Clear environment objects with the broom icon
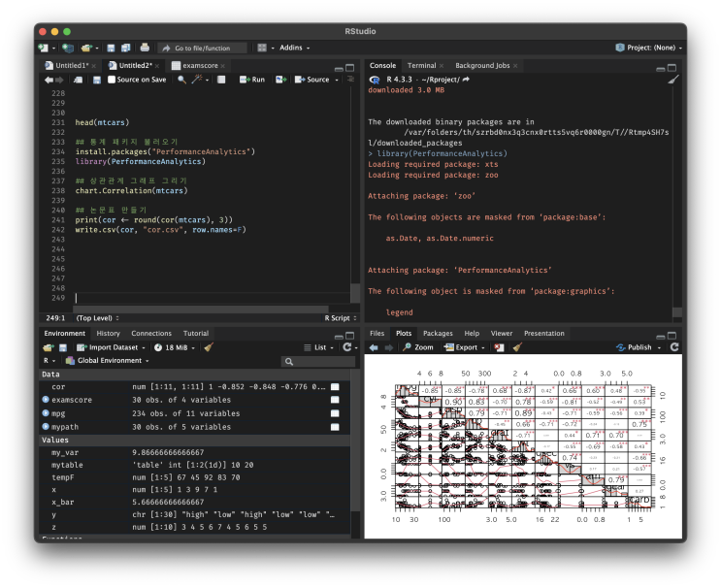Screen dimensions: 721x588 (209, 346)
